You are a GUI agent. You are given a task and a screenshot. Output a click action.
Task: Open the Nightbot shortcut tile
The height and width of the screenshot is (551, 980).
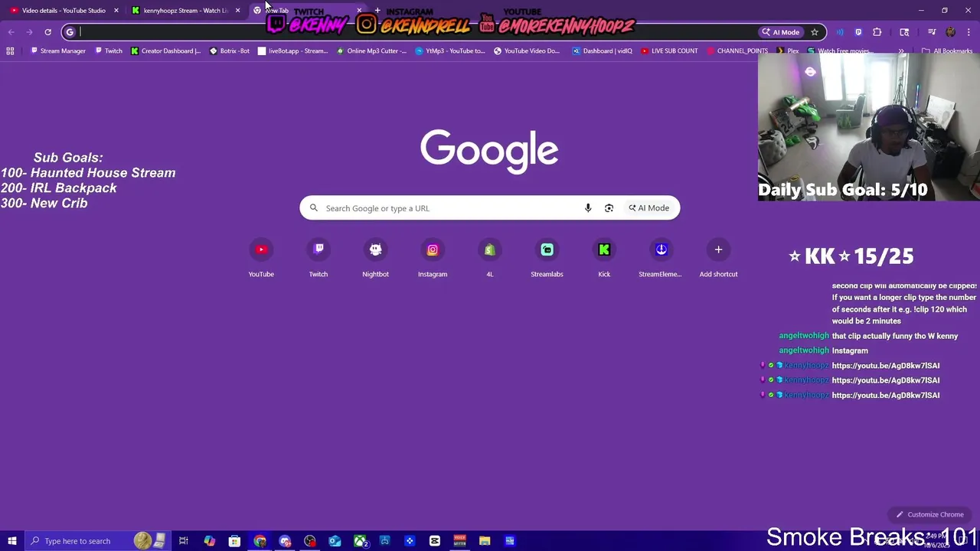[x=375, y=259]
